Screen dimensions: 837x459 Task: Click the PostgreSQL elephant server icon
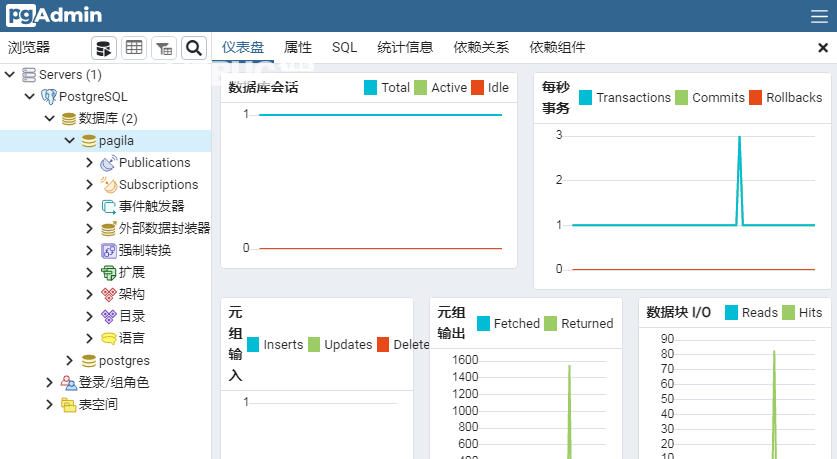49,97
